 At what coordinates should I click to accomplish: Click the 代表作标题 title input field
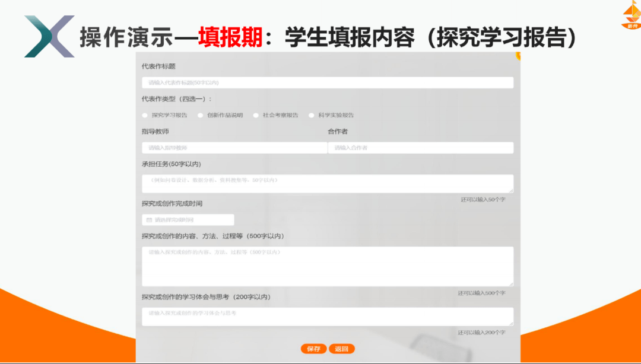click(x=326, y=82)
